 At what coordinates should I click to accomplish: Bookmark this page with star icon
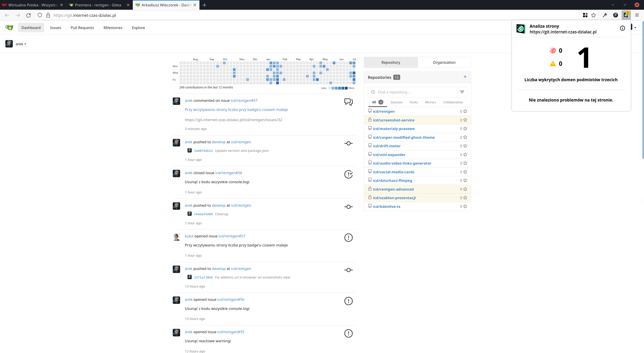(x=594, y=15)
